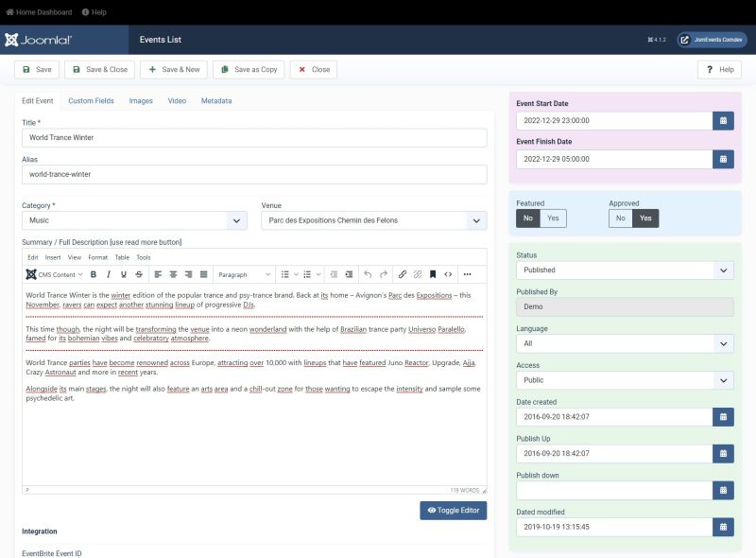756x558 pixels.
Task: Insert a hyperlink using the link icon
Action: click(404, 275)
